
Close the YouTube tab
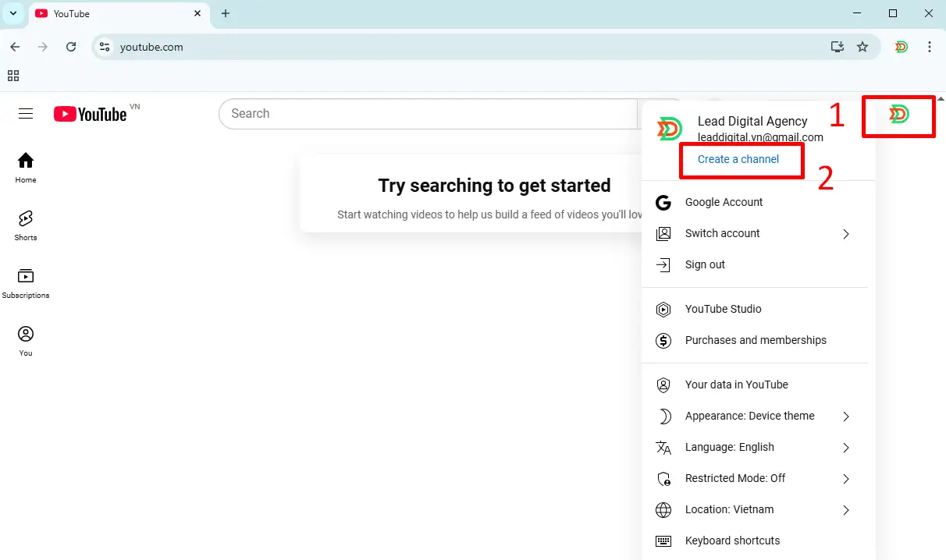(x=197, y=13)
